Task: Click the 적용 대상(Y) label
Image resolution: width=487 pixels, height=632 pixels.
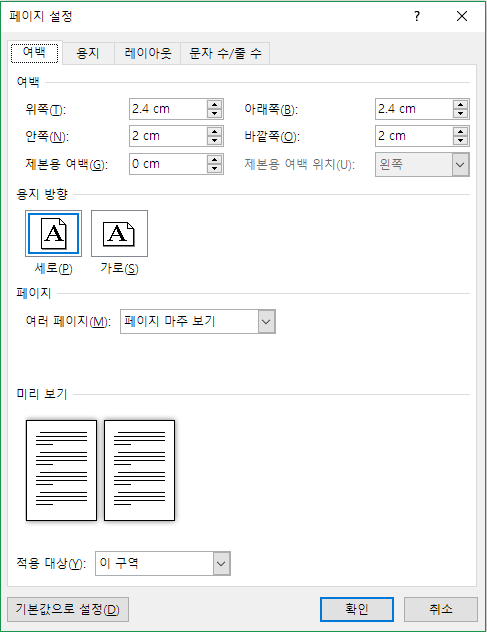Action: 51,563
